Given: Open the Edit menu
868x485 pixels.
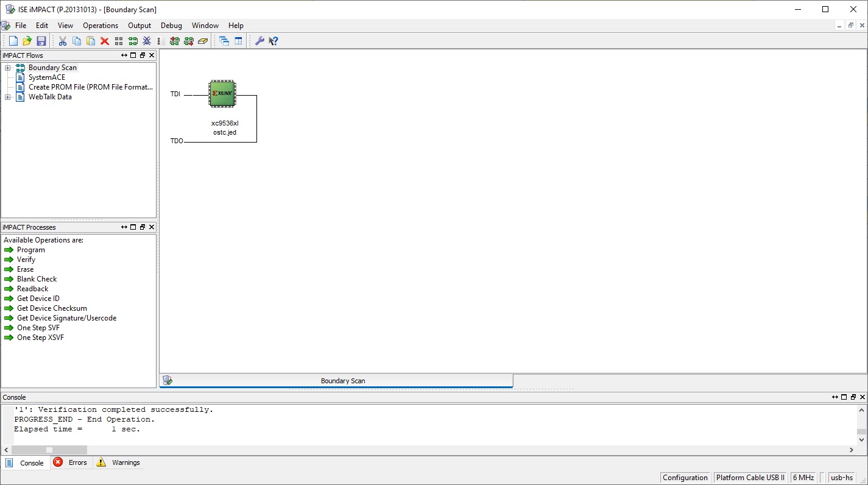Looking at the screenshot, I should (42, 26).
